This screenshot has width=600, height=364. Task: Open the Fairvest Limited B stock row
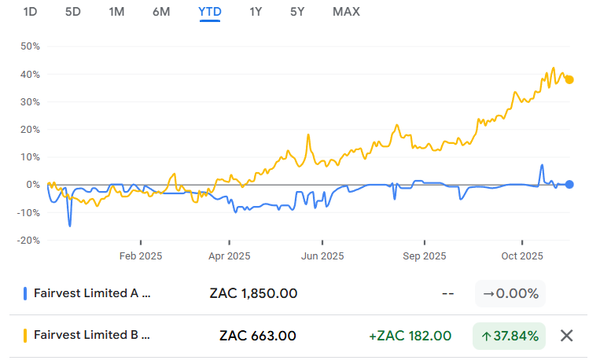[92, 336]
